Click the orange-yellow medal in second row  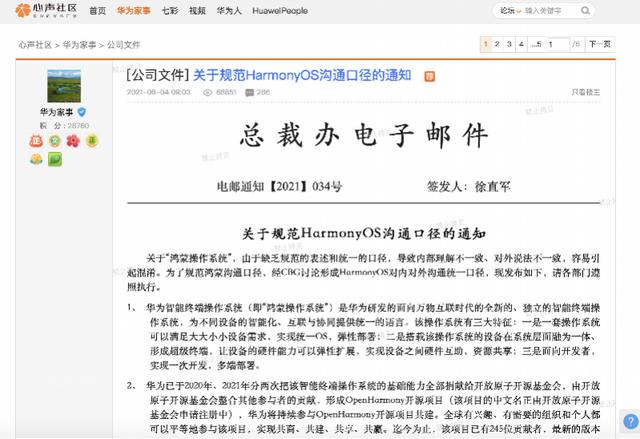36,160
